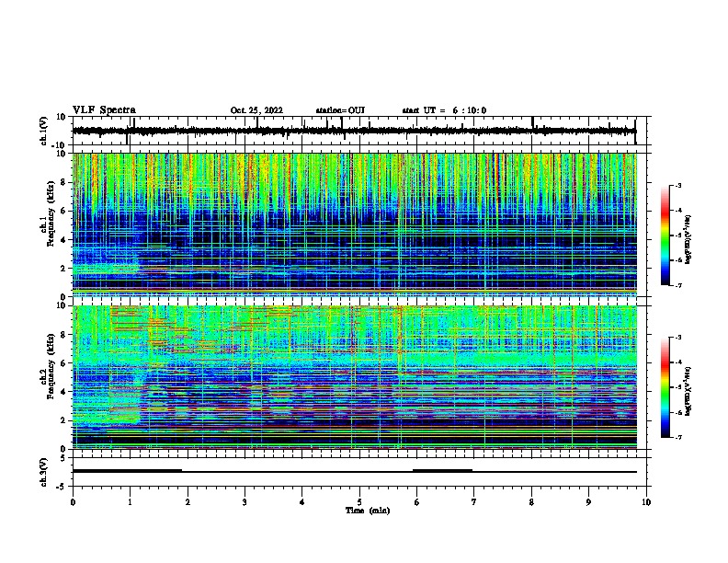Click time axis tick label "1"
This screenshot has width=728, height=563.
(130, 502)
